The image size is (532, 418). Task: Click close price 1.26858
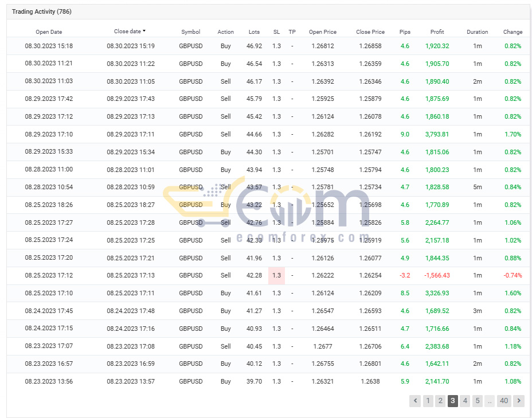click(370, 46)
